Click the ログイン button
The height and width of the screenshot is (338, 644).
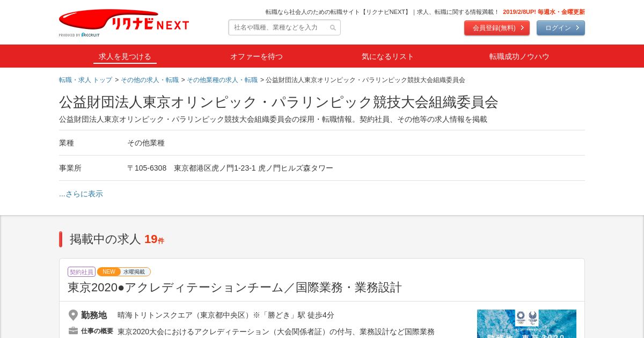561,28
